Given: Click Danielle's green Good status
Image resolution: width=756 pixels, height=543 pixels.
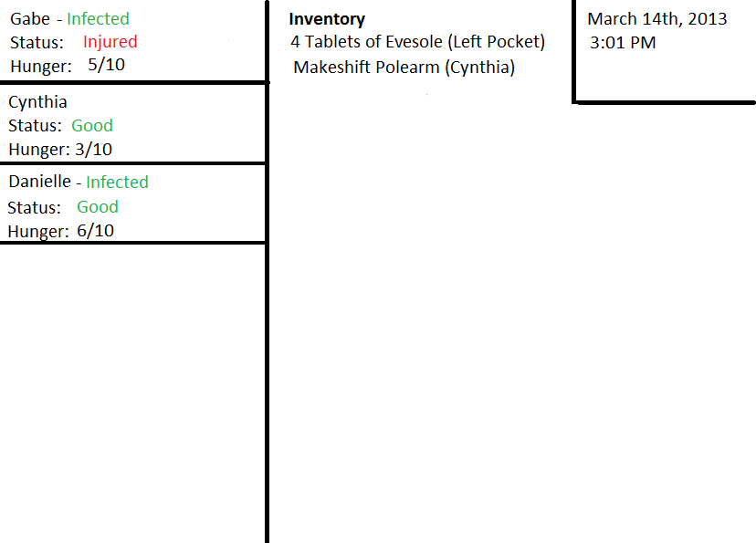Looking at the screenshot, I should pyautogui.click(x=97, y=207).
